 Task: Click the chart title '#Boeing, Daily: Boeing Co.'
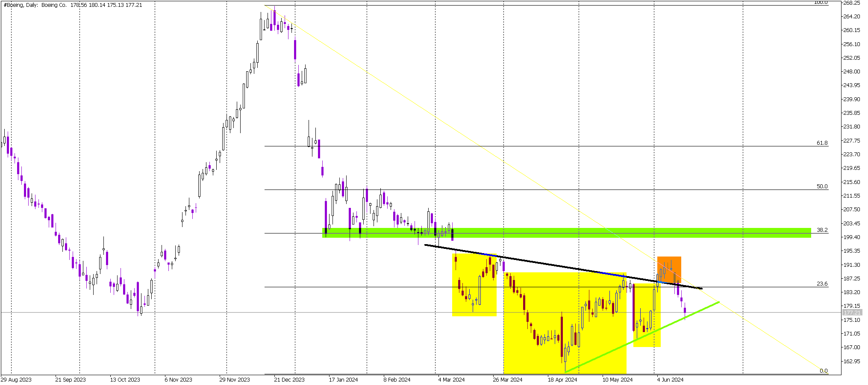[x=35, y=5]
